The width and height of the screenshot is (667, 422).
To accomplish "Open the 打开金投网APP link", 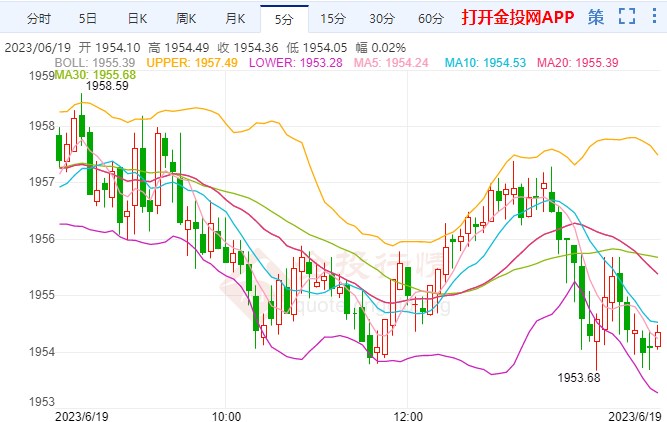I will pos(518,17).
